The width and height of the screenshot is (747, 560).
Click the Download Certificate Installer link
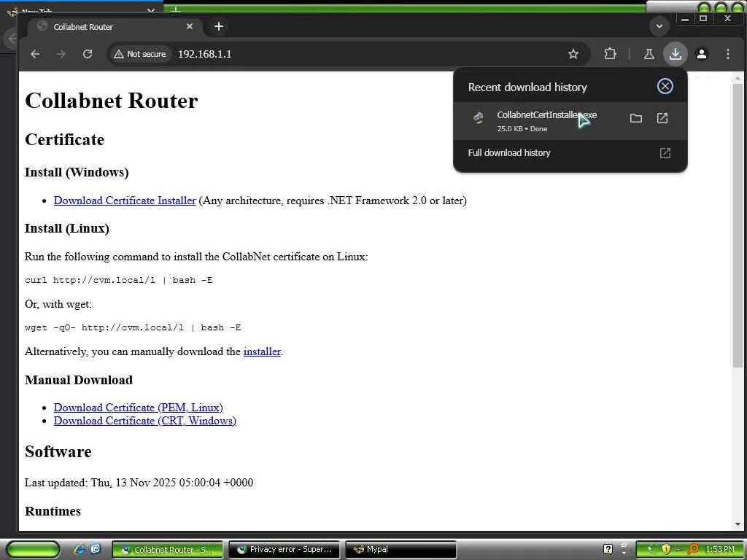125,201
